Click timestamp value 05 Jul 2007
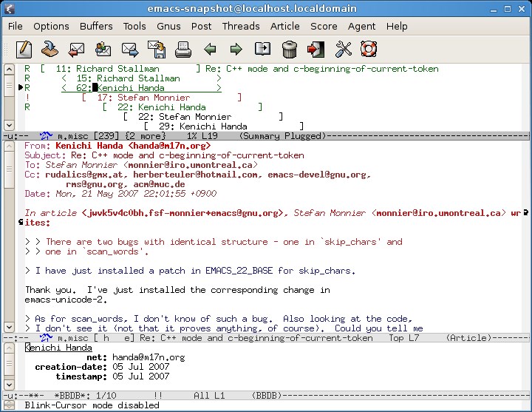Viewport: 532px width, 412px height. tap(141, 376)
